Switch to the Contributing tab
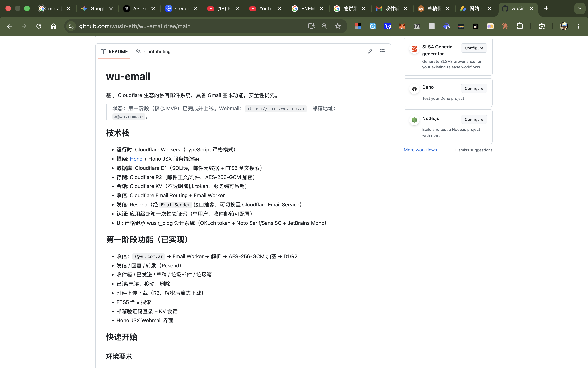Screen dimensions: 588x368 [153, 51]
